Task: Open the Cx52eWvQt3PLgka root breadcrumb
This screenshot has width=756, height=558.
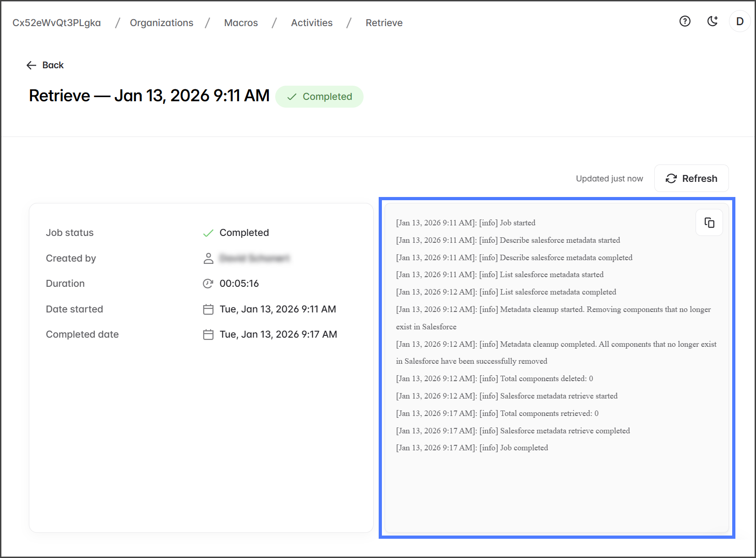Action: click(56, 23)
